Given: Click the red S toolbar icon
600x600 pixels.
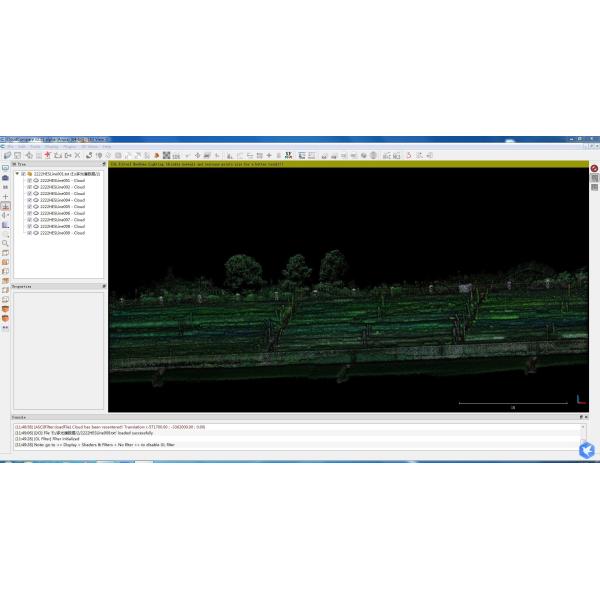Looking at the screenshot, I should (409, 155).
